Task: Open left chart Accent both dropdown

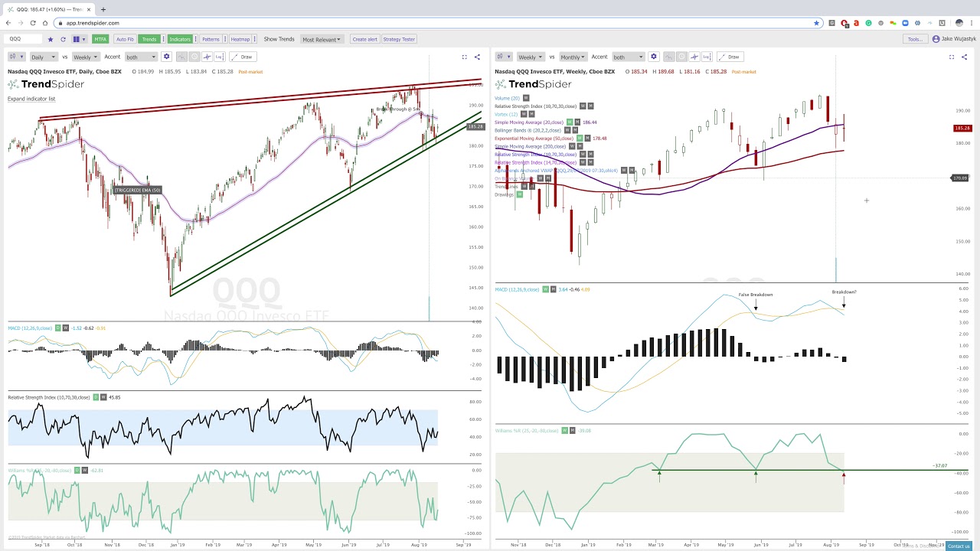Action: click(141, 57)
